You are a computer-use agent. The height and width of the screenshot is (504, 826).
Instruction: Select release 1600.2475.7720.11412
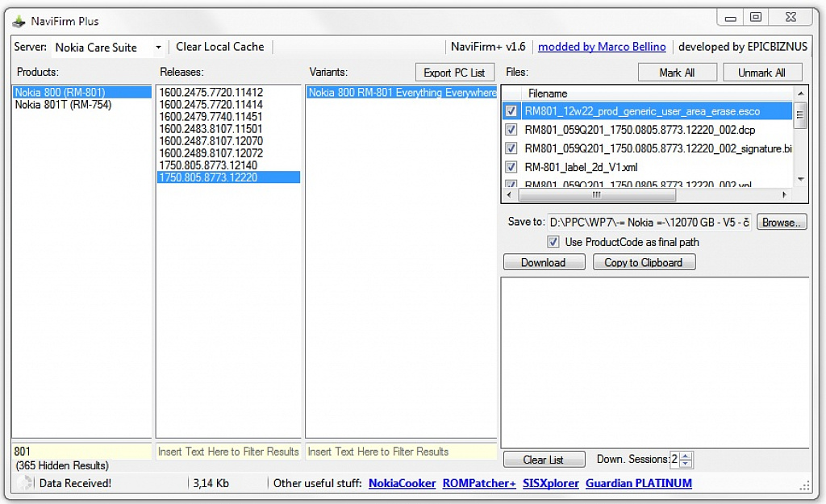pos(228,92)
